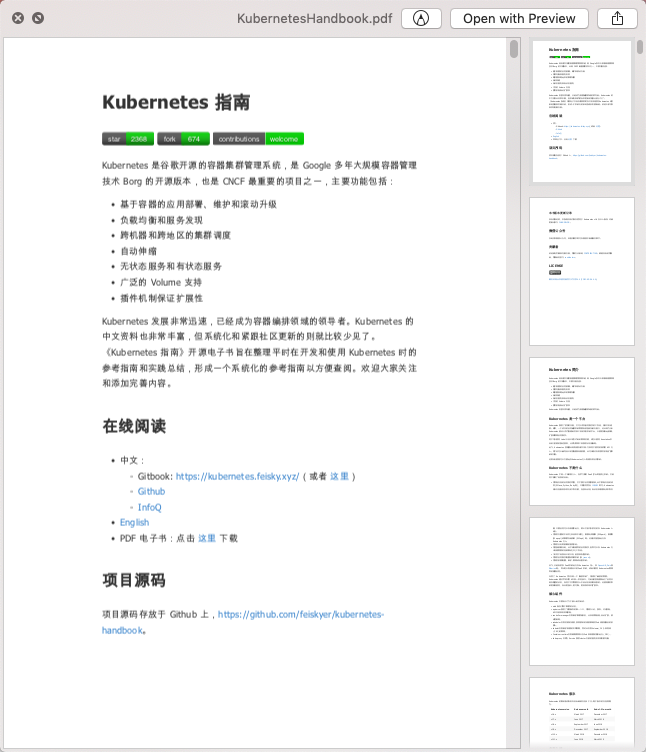Click the 项目源码 heading
The image size is (646, 752).
134,580
